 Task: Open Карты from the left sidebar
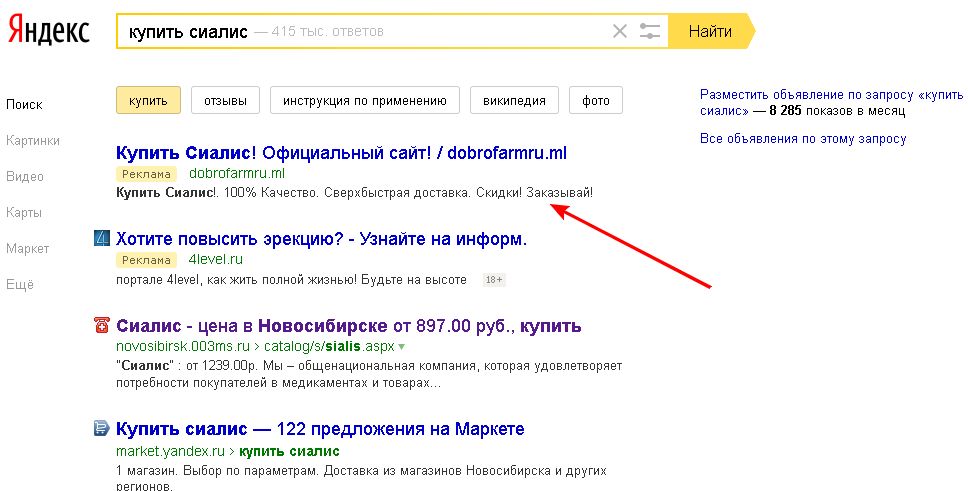[x=25, y=213]
